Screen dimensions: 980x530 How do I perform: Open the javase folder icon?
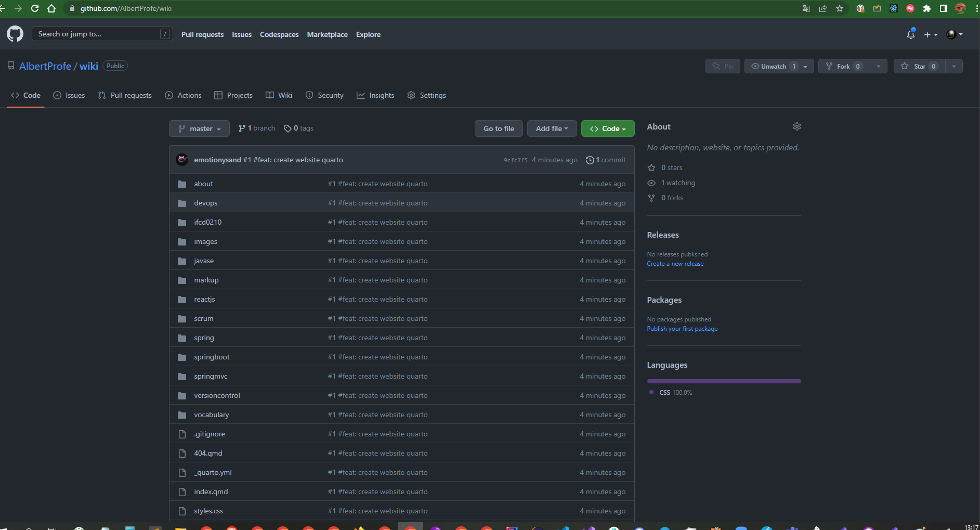pos(182,261)
